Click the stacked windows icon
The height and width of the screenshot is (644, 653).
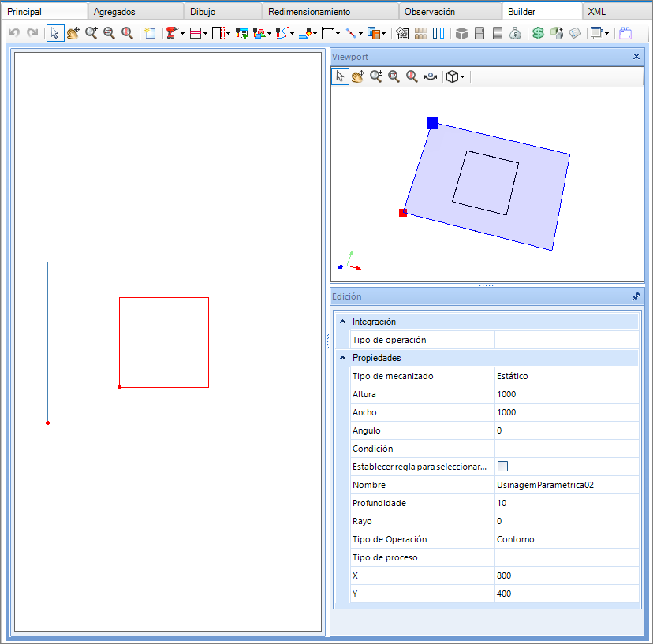pyautogui.click(x=597, y=33)
